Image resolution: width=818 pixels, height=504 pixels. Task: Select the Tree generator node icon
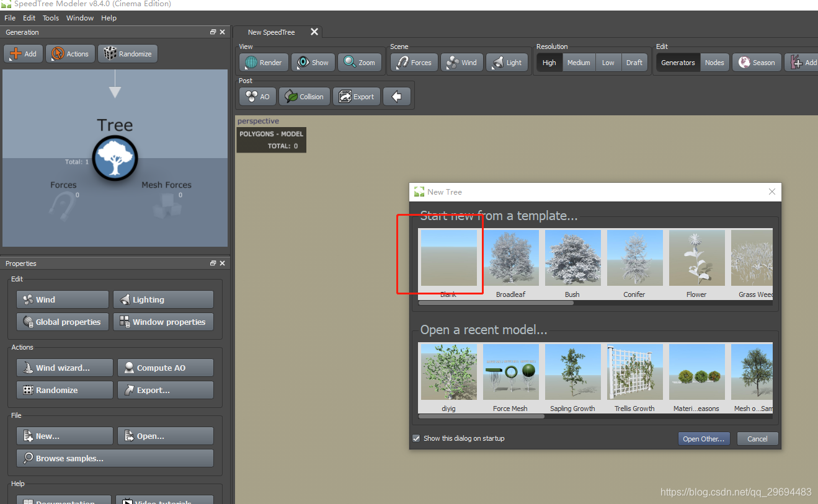click(x=115, y=159)
